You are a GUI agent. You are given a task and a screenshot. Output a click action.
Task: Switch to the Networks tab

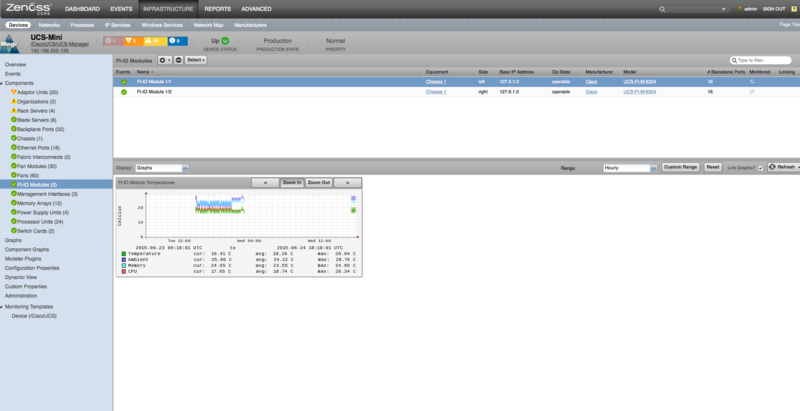point(49,25)
